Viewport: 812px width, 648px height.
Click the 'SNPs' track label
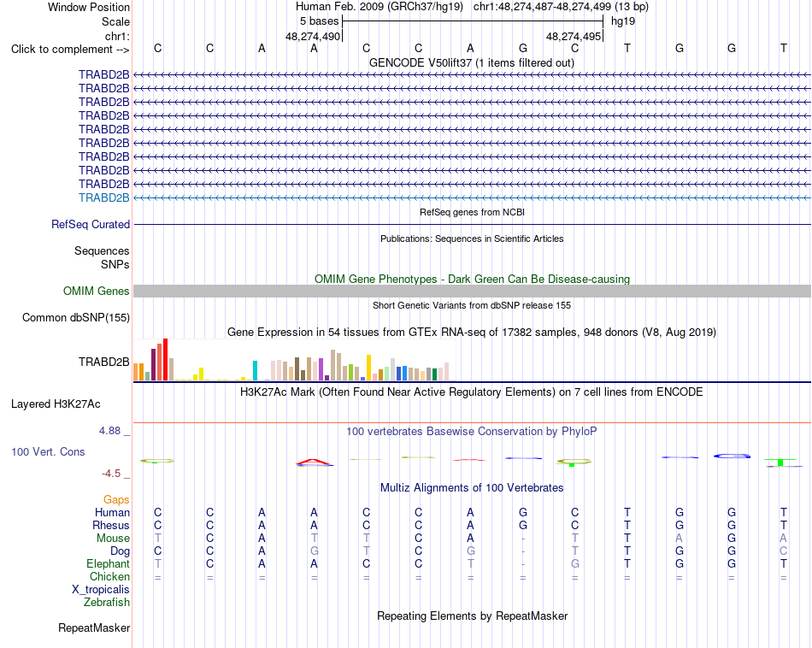(x=115, y=264)
